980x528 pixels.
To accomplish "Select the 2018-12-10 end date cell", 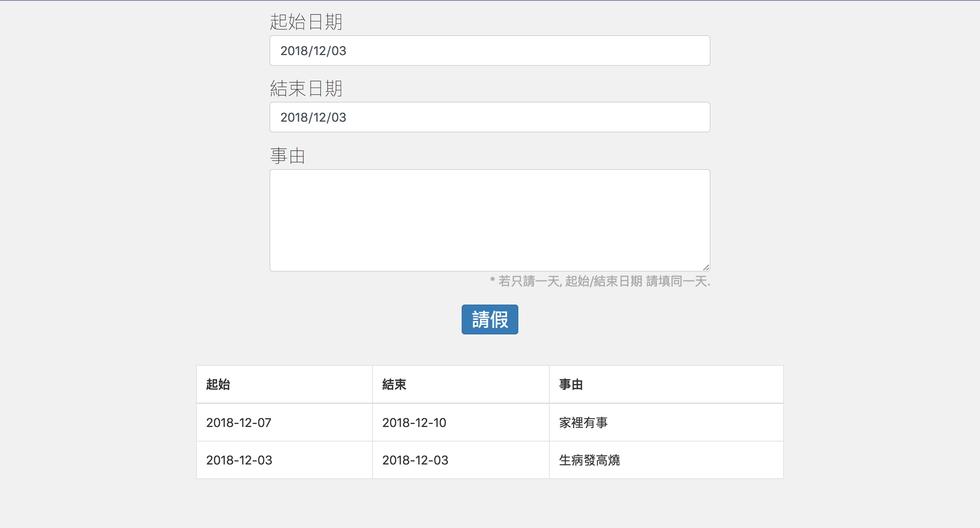I will [414, 422].
